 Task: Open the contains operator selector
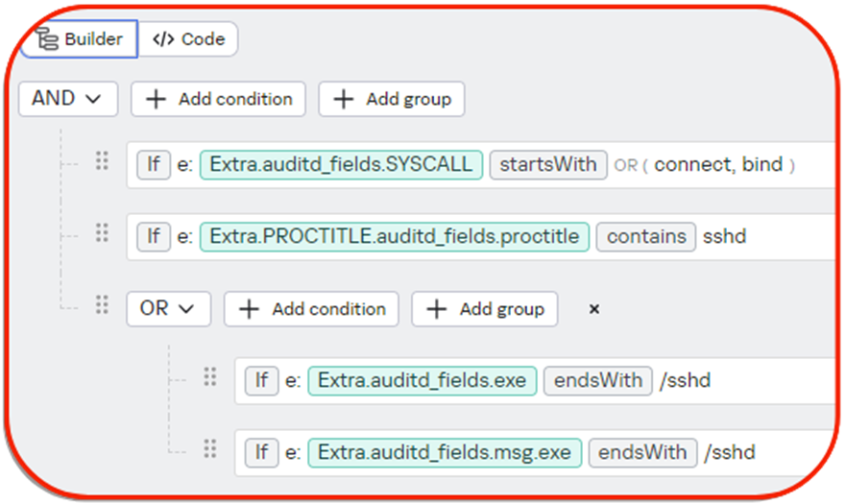[646, 236]
